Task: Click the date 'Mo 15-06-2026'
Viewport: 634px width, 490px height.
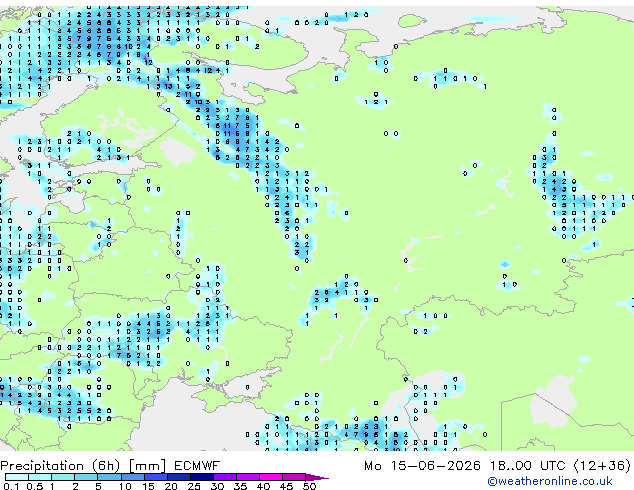Action: click(423, 466)
